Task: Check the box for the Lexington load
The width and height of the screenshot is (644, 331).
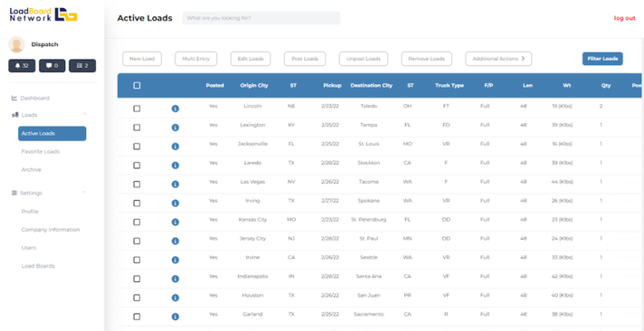Action: [137, 128]
